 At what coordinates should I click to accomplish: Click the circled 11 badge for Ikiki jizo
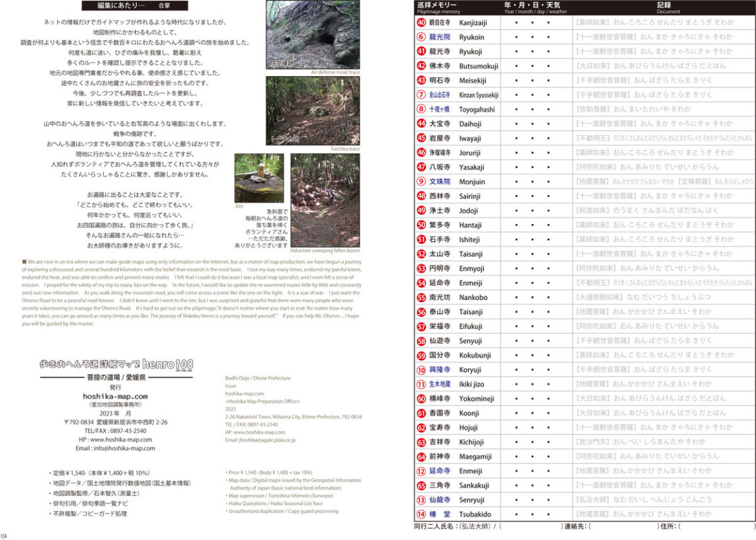pos(421,384)
